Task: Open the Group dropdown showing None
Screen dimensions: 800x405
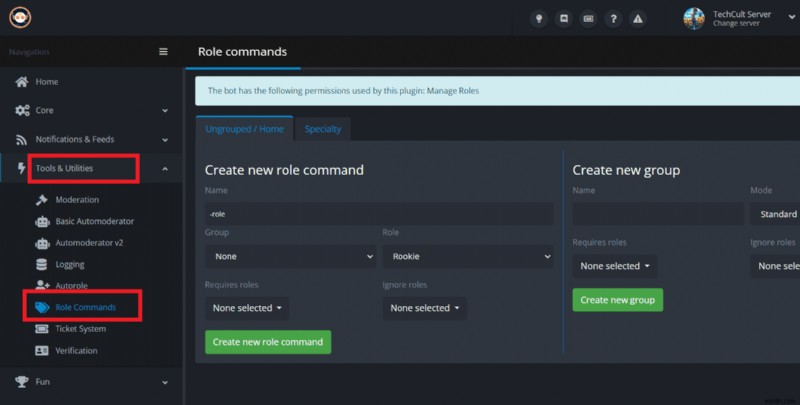Action: [x=290, y=256]
